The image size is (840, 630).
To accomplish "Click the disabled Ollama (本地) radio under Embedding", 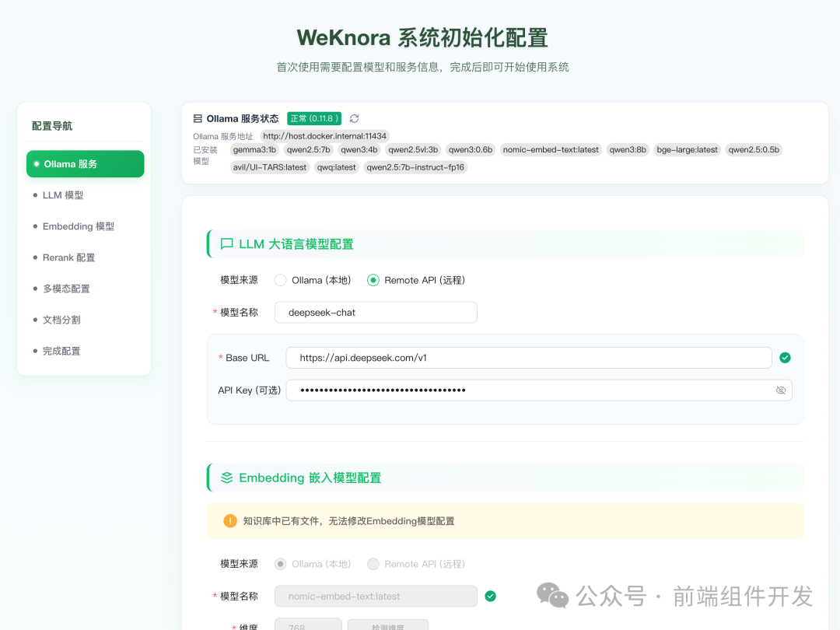I will point(280,563).
